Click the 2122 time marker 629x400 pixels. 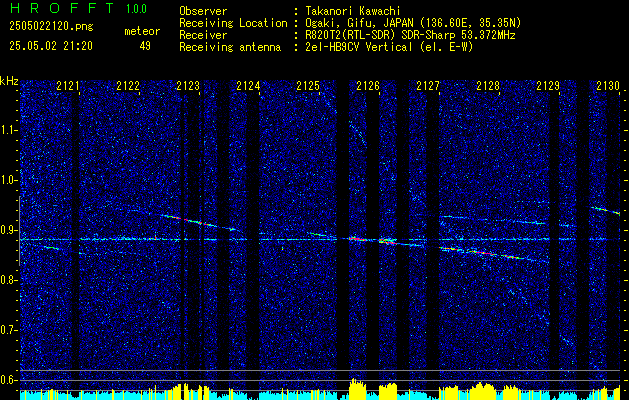coord(128,85)
